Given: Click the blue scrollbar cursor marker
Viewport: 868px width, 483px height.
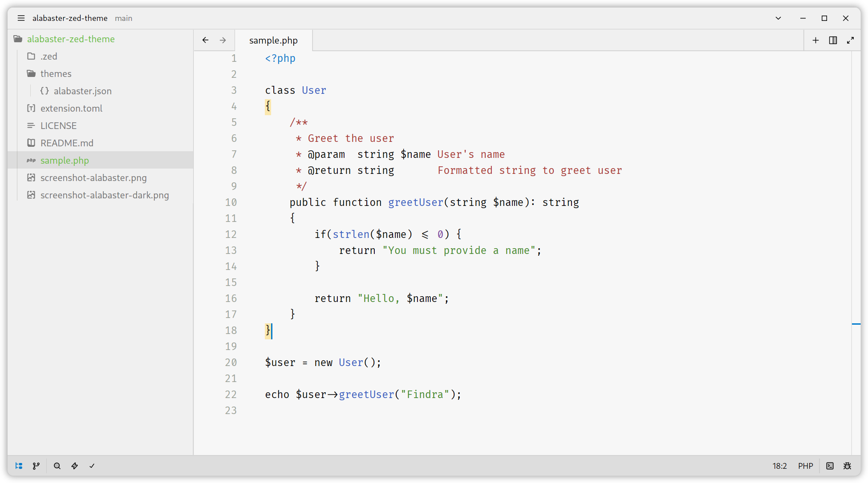Looking at the screenshot, I should pos(856,324).
